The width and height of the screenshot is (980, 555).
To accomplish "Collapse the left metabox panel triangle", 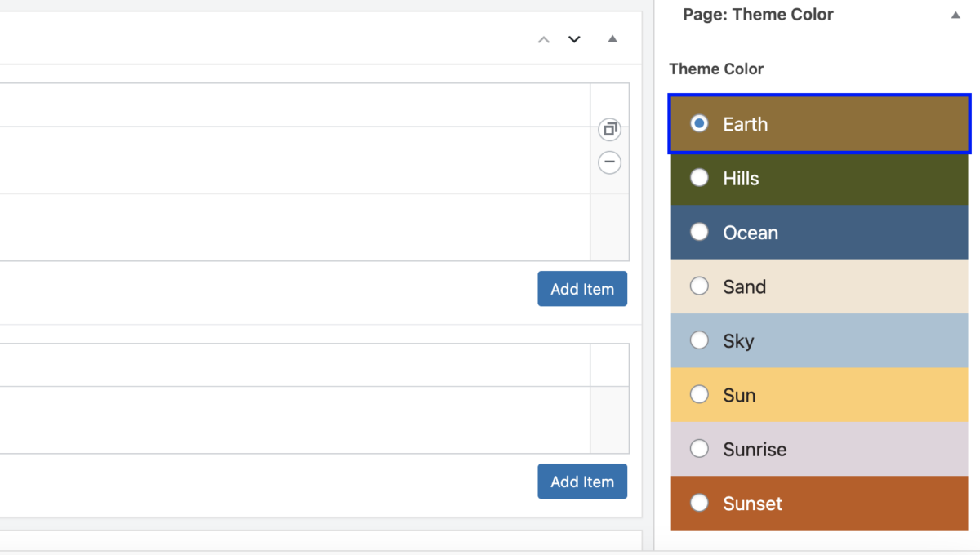I will (612, 39).
